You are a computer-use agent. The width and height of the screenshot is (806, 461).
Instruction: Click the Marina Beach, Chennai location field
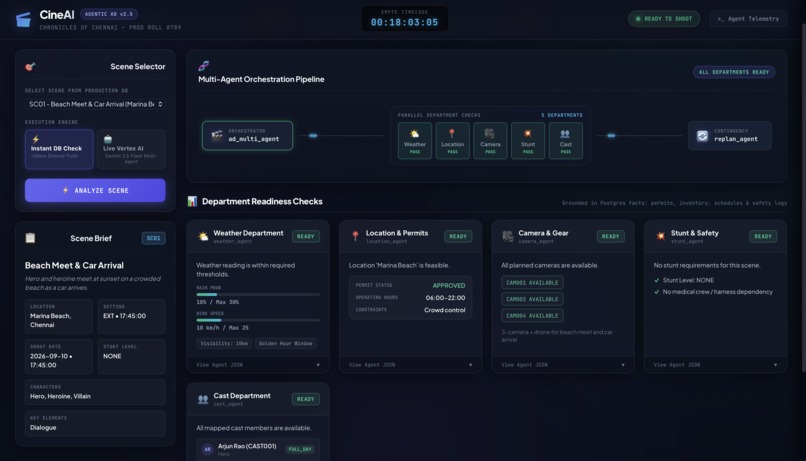pyautogui.click(x=59, y=316)
